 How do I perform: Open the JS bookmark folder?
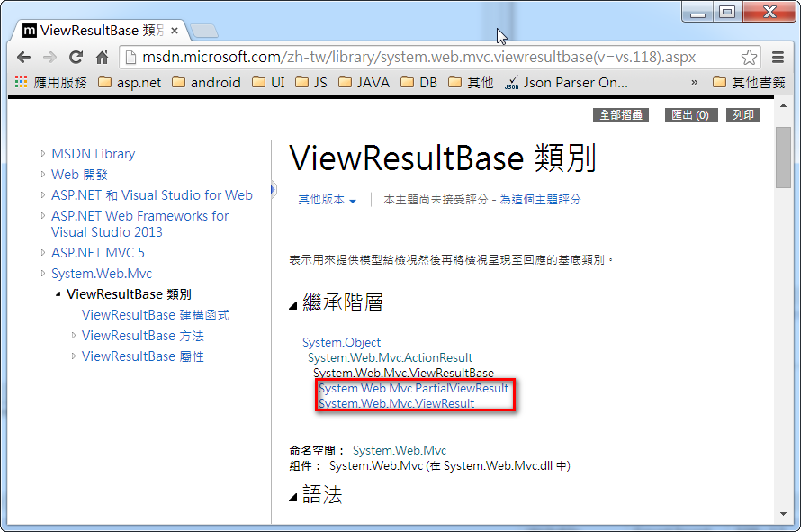(311, 82)
